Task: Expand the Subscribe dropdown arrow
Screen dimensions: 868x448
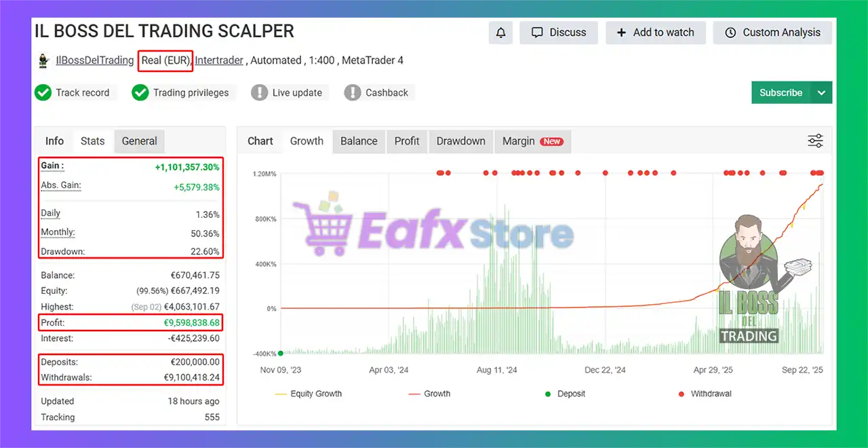Action: [821, 93]
